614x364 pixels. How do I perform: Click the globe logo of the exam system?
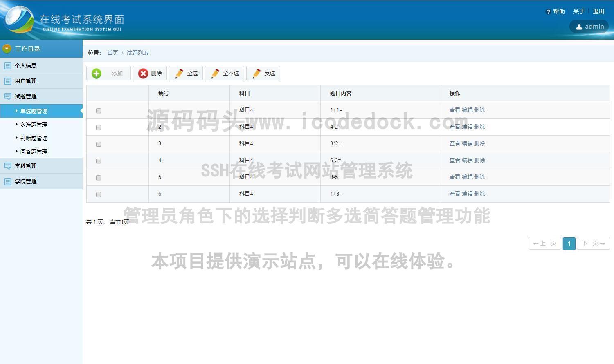coord(18,19)
